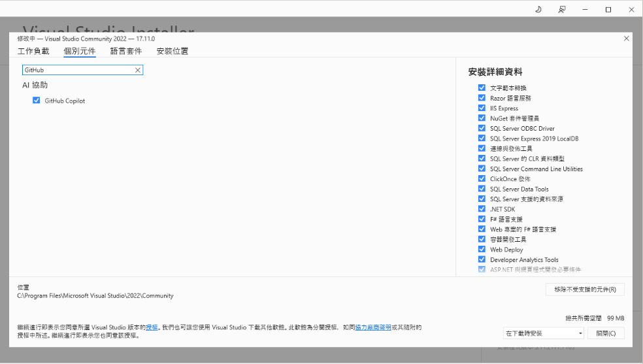Click the AI 協助 category heading
The width and height of the screenshot is (643, 364).
pos(35,85)
